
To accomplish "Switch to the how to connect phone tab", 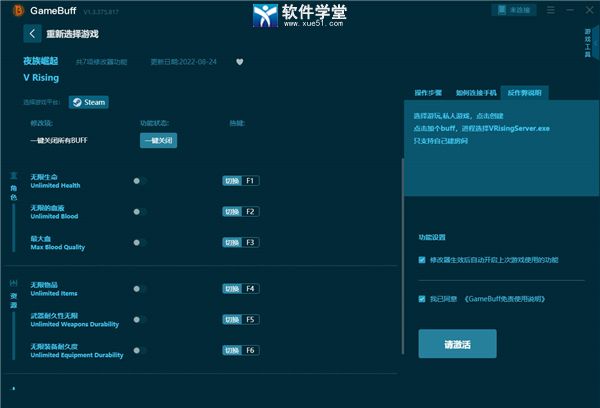I will (476, 93).
